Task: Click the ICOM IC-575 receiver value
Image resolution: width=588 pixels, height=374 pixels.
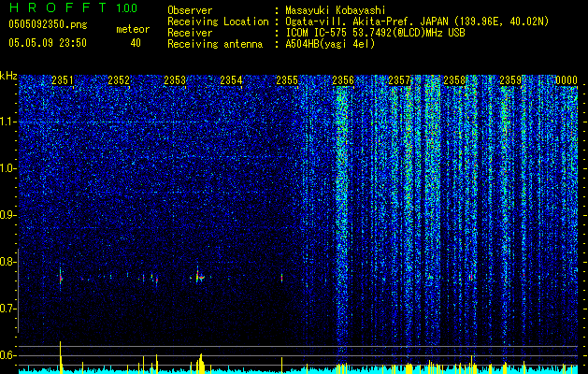Action: point(375,33)
